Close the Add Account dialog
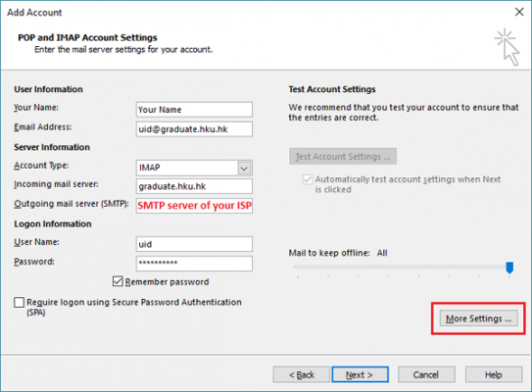The width and height of the screenshot is (532, 392). tap(519, 12)
